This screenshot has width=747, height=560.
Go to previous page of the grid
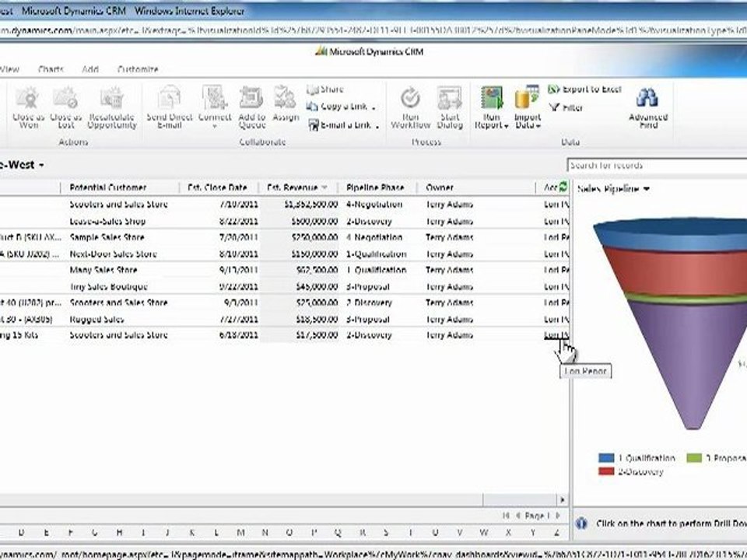[x=518, y=515]
